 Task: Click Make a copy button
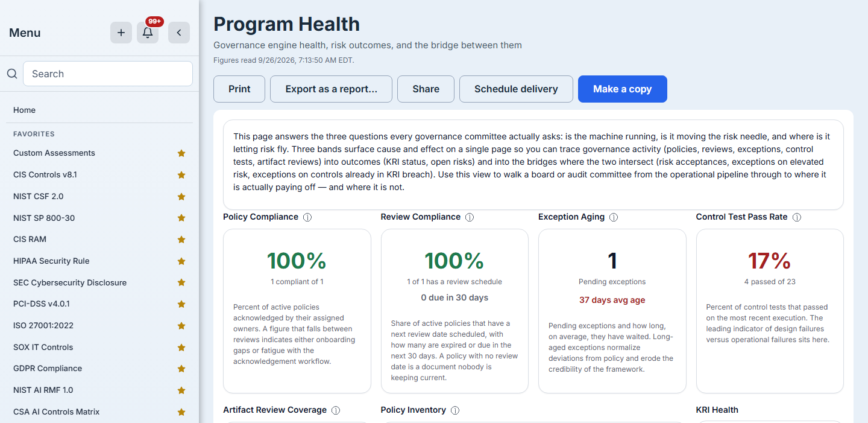(622, 89)
